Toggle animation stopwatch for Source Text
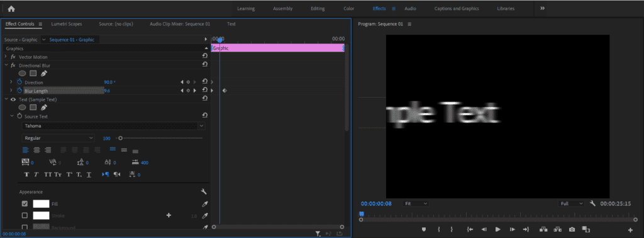 [x=19, y=116]
